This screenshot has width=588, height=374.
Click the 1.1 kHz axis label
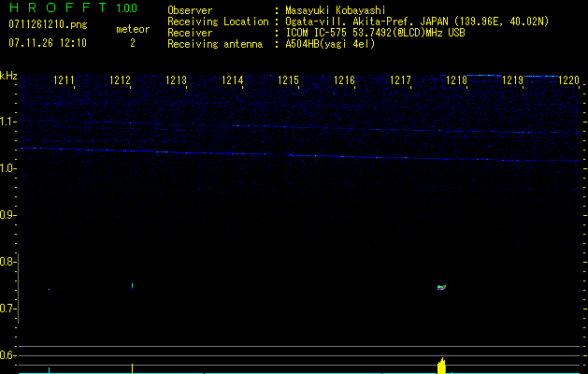tap(7, 122)
